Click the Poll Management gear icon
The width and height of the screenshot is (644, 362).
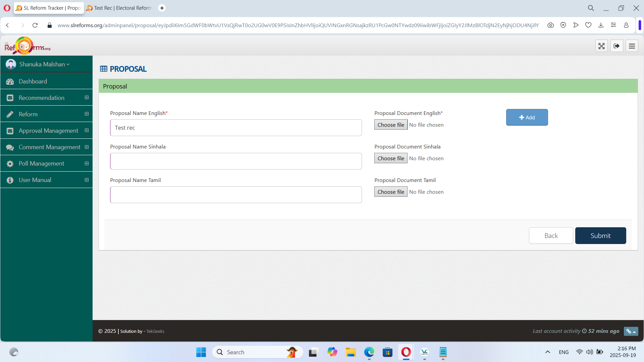[x=10, y=164]
